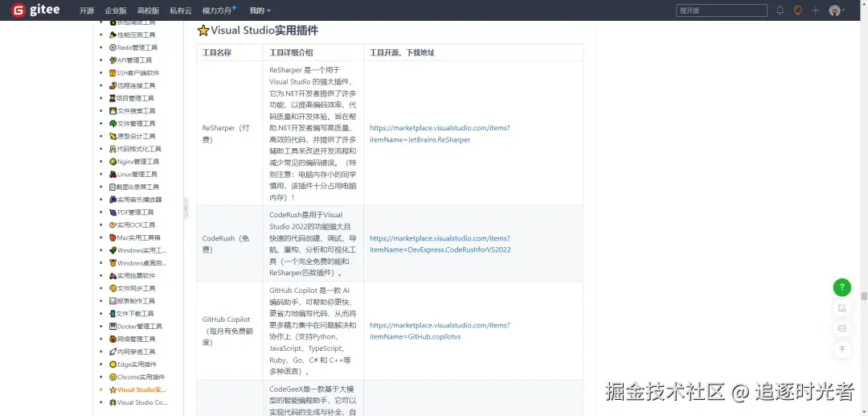Viewport: 868px width, 416px height.
Task: Open the 开源 nav item
Action: pos(86,10)
